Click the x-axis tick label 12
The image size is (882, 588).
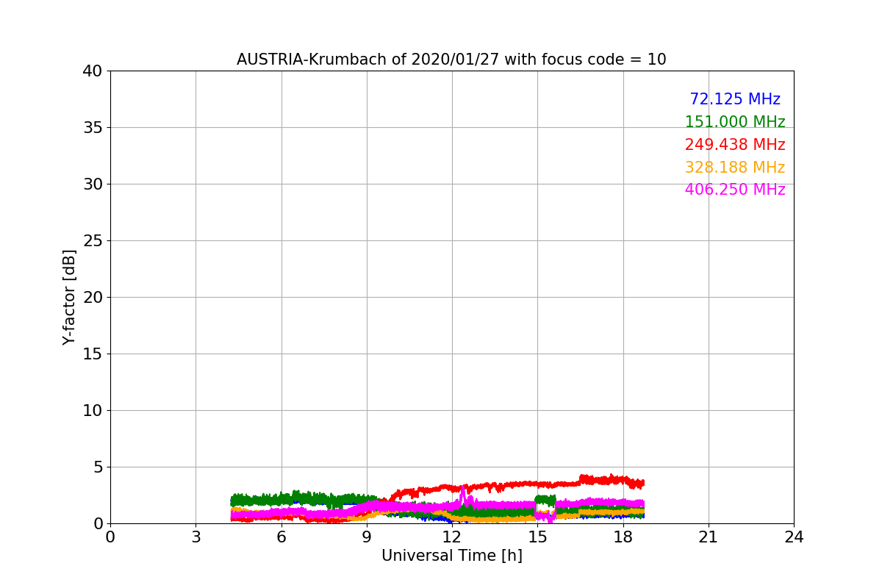click(x=452, y=537)
